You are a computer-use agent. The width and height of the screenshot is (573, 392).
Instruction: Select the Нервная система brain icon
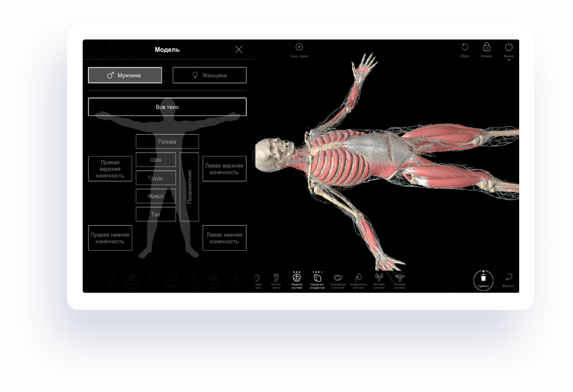click(296, 278)
